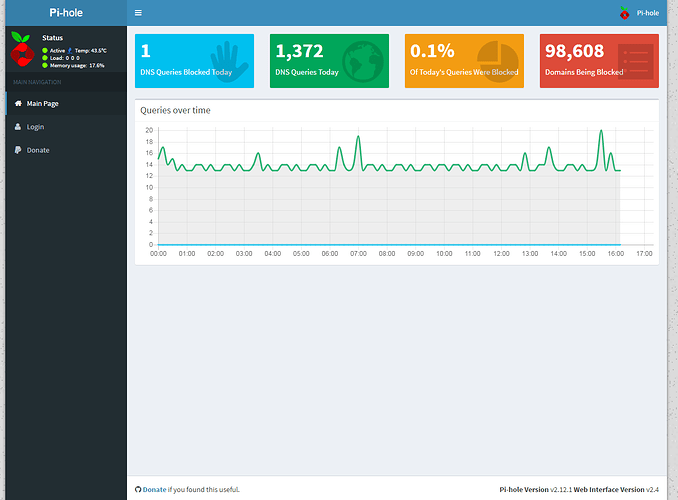Click the 'Status' heading in the sidebar
This screenshot has width=678, height=500.
pos(52,38)
